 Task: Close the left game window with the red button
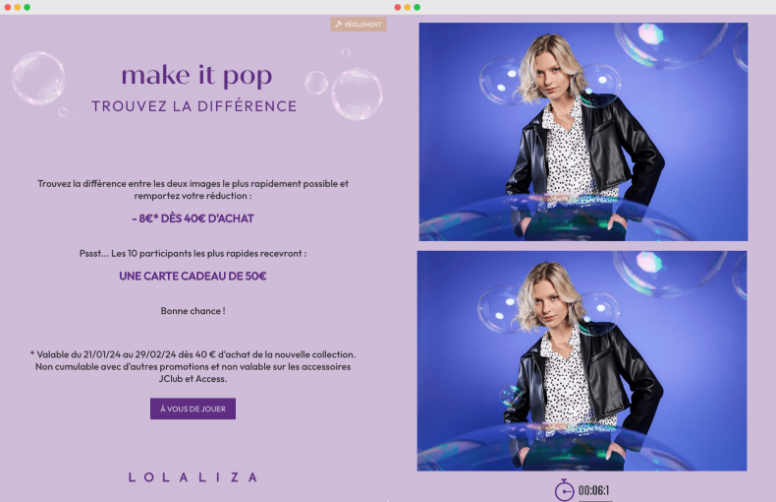click(x=7, y=7)
